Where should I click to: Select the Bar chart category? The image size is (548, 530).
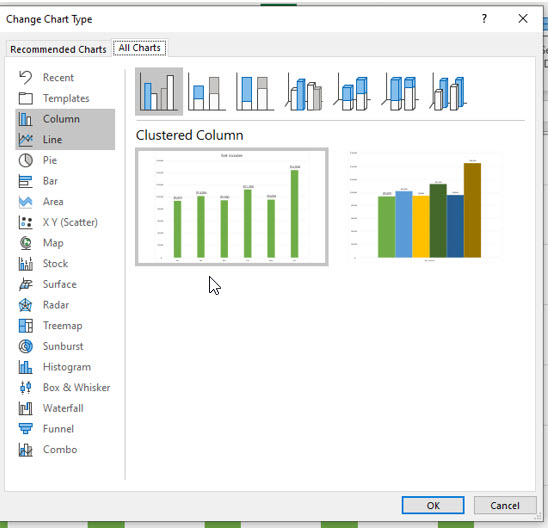coord(65,181)
